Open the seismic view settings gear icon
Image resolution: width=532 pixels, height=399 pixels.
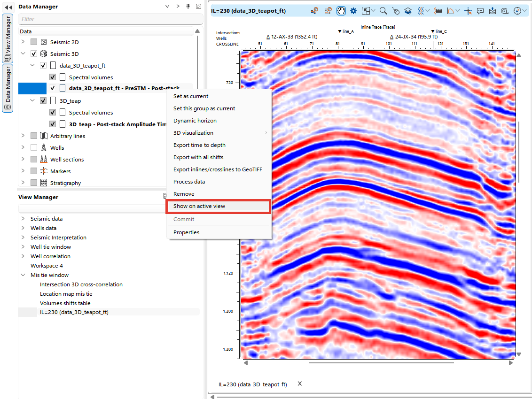click(353, 10)
